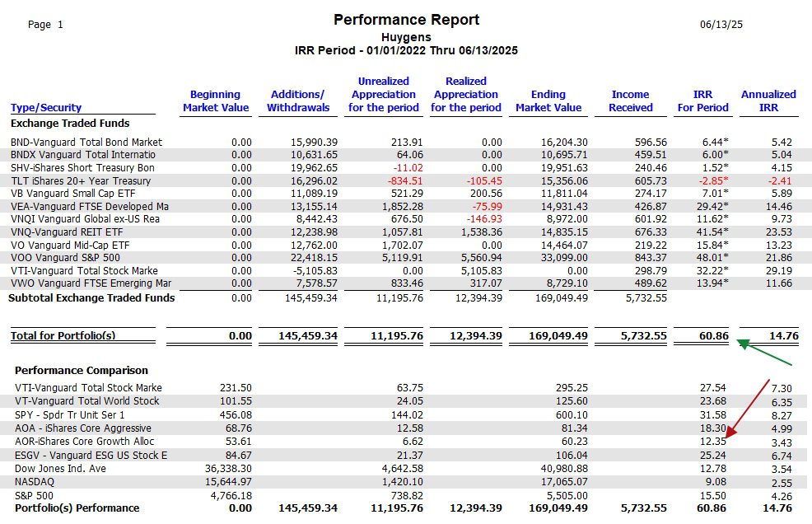Select the Total for Portfolio(s) label
The width and height of the screenshot is (812, 524).
pos(63,335)
